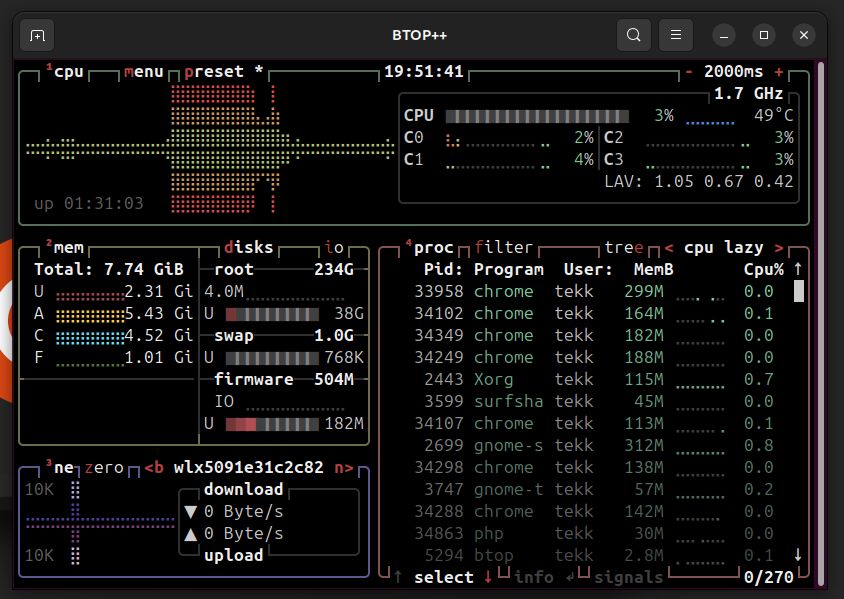Switch to next network interface n>
844x599 pixels.
(343, 468)
